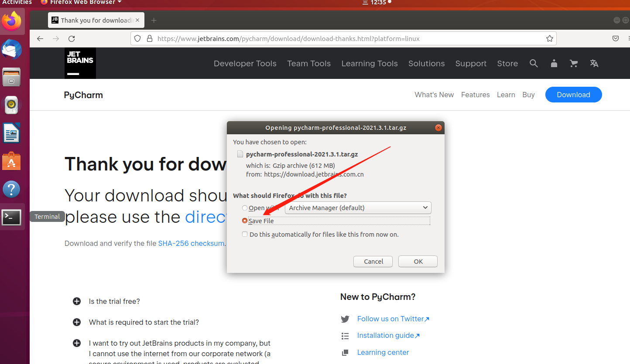Image resolution: width=630 pixels, height=364 pixels.
Task: Click the Twitter bird icon
Action: (x=345, y=319)
